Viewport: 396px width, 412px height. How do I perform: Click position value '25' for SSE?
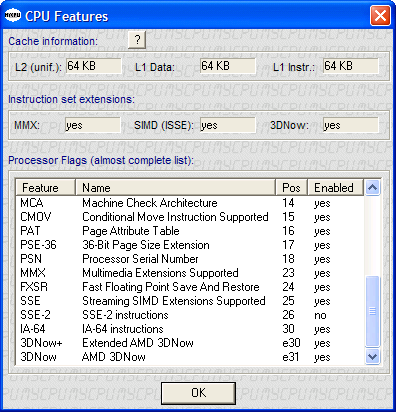point(288,301)
